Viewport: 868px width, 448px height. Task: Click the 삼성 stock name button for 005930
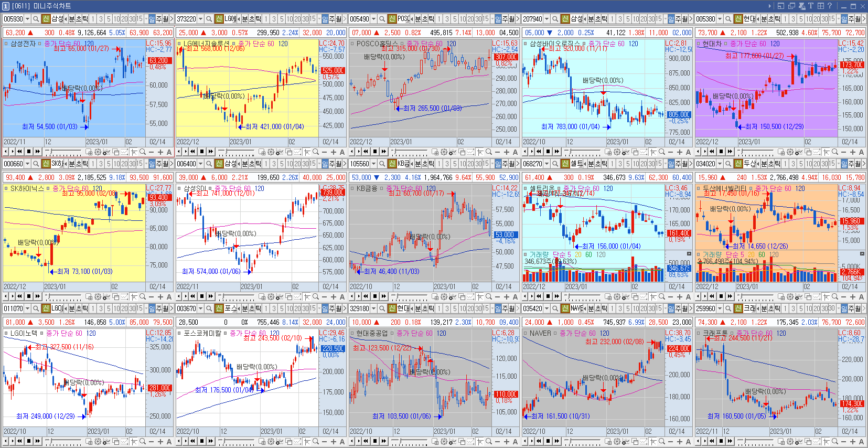(x=57, y=18)
